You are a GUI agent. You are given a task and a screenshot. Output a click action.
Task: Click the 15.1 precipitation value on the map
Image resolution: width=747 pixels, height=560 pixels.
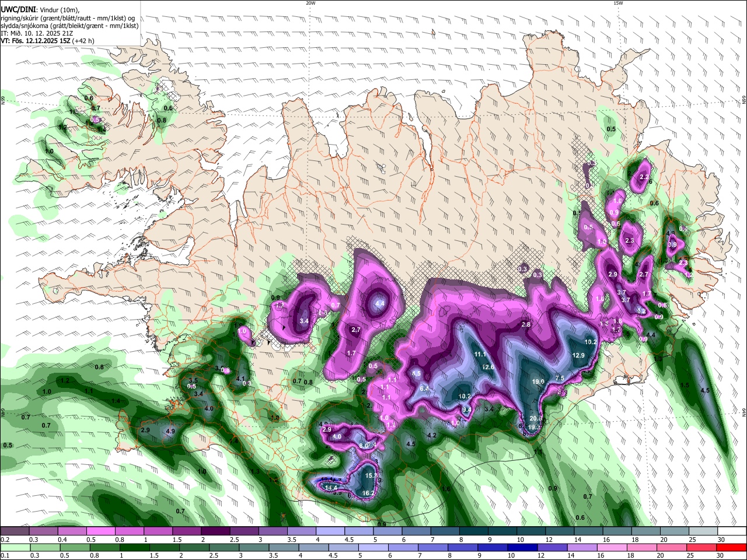[371, 475]
